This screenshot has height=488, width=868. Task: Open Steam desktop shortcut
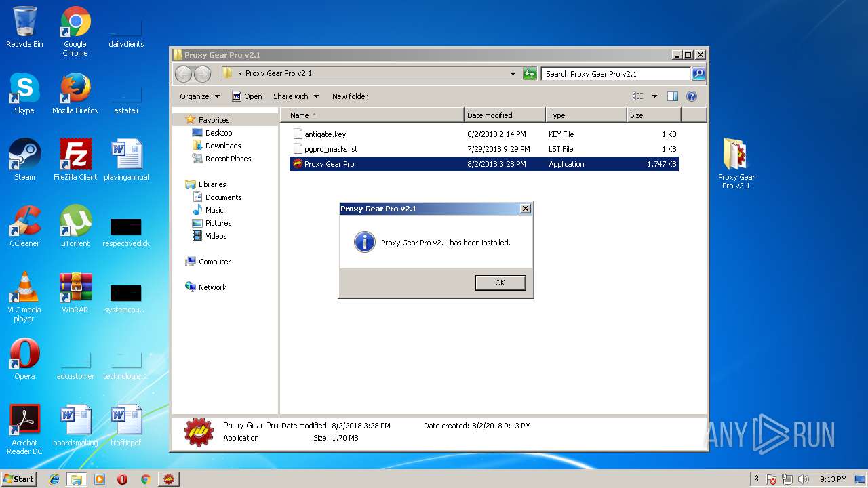point(24,160)
